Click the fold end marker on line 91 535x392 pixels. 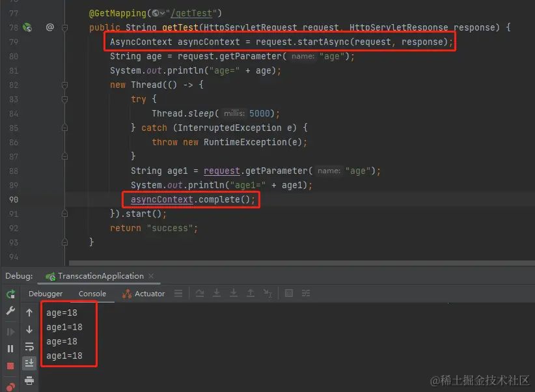[65, 214]
